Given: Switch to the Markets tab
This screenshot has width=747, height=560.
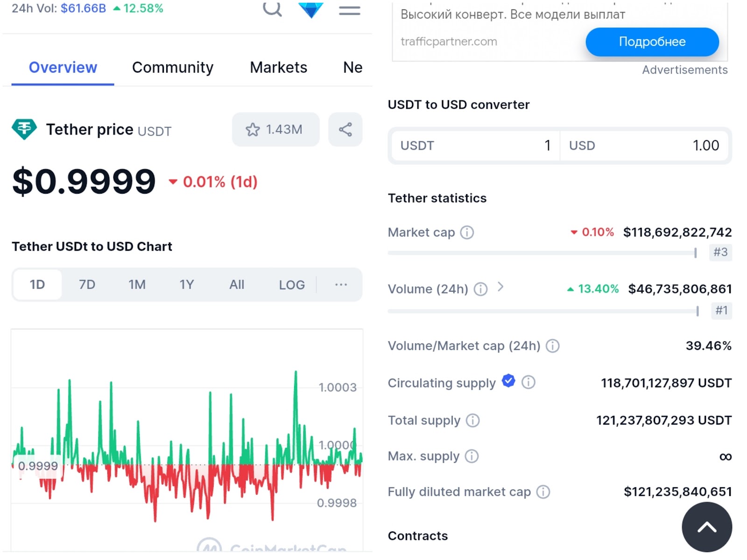Looking at the screenshot, I should [278, 68].
